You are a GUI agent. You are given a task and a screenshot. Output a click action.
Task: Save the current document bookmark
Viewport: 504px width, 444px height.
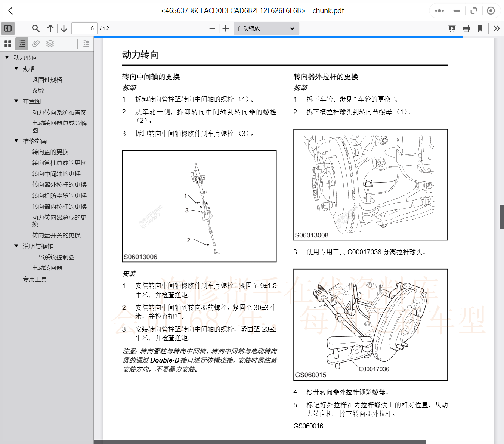click(x=480, y=28)
